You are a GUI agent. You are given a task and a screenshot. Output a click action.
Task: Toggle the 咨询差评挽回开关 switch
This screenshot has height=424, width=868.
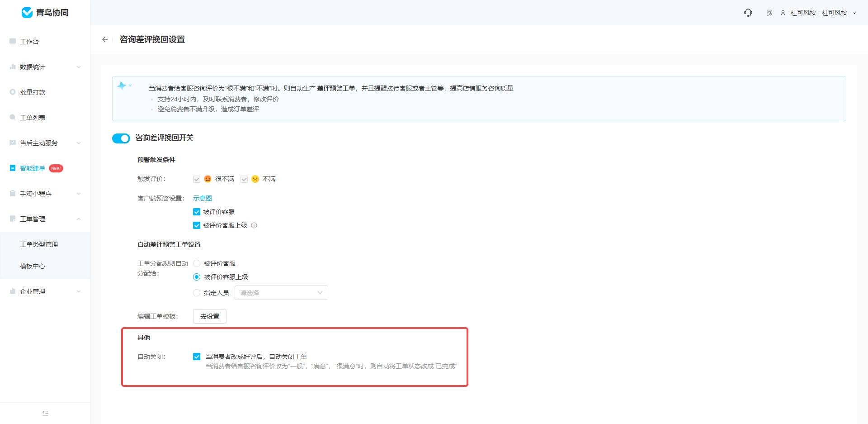121,138
